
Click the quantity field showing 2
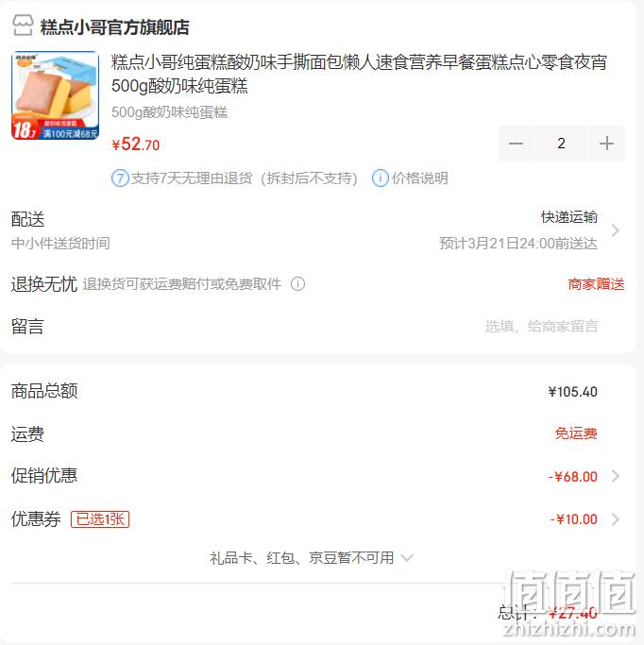point(561,144)
